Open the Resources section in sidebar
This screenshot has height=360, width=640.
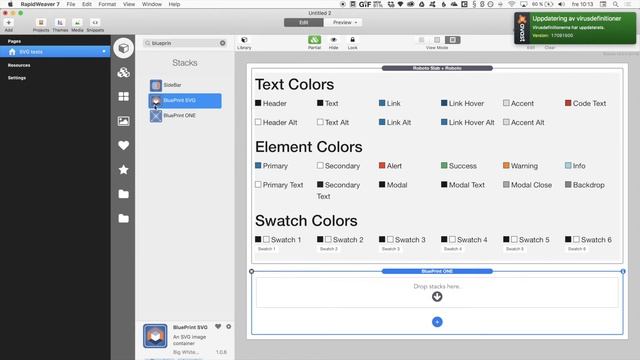(x=19, y=65)
